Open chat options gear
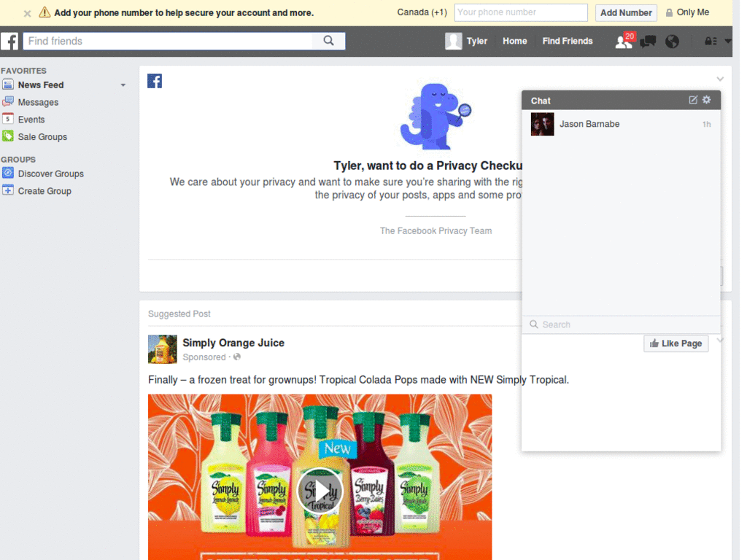This screenshot has width=747, height=560. point(705,100)
